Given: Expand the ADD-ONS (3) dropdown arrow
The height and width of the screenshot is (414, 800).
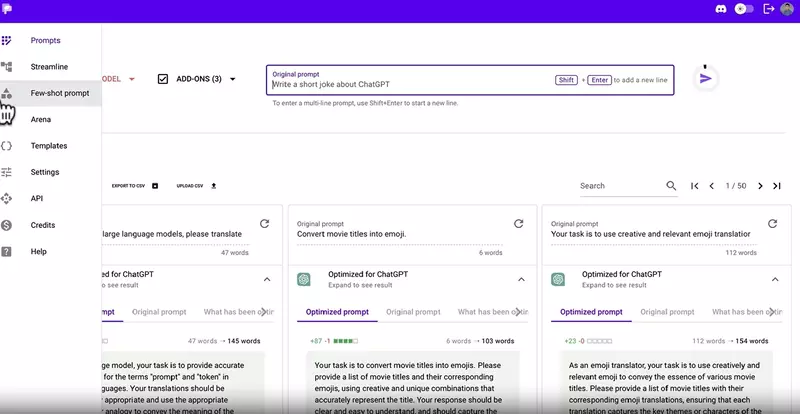Looking at the screenshot, I should (x=233, y=79).
